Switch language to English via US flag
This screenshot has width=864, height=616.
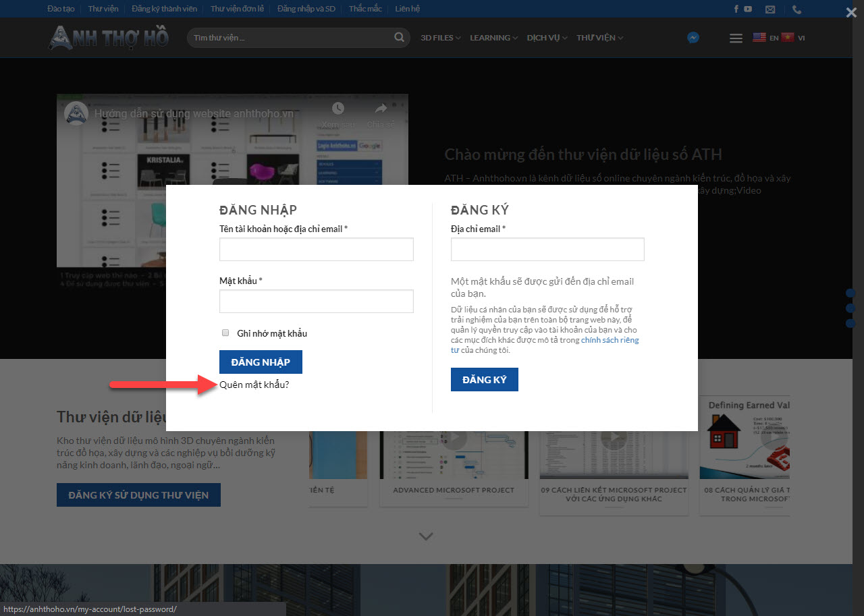coord(759,38)
